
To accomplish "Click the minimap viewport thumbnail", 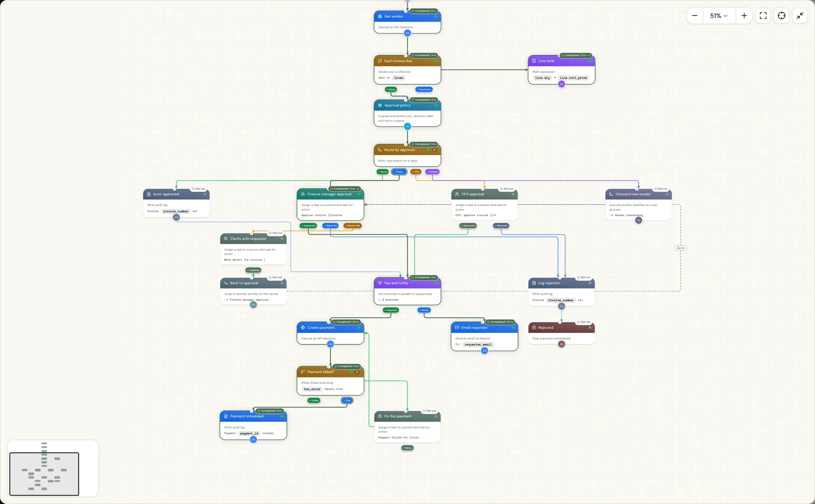I will tap(44, 474).
